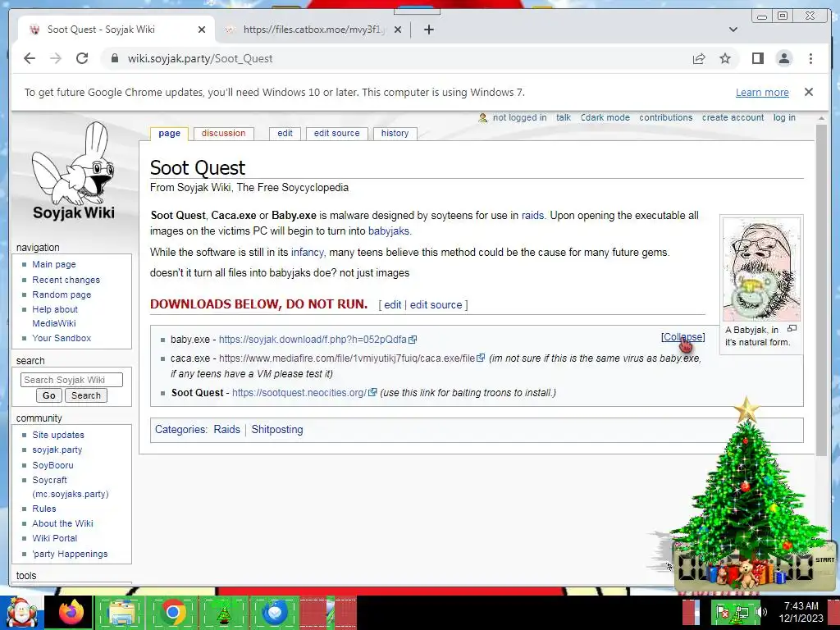Collapse the downloads list box
The height and width of the screenshot is (630, 840).
(683, 337)
